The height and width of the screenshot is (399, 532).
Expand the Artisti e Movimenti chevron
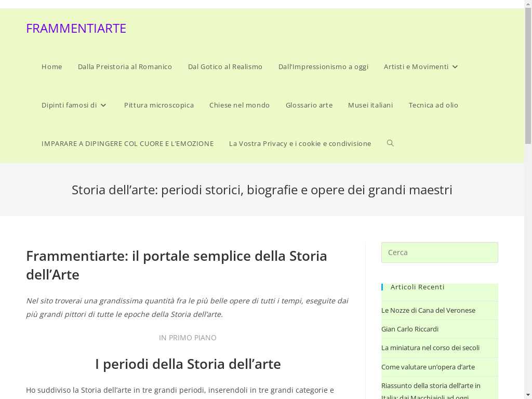[x=455, y=67]
